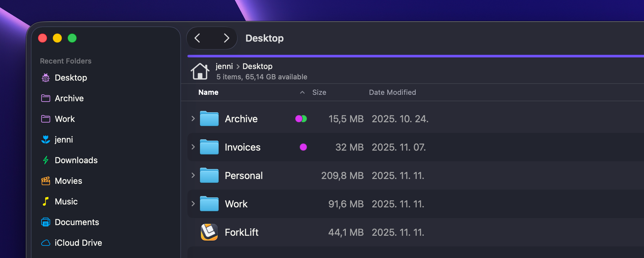The height and width of the screenshot is (258, 644).
Task: Click the 2025. 10. 24. date cell
Action: pos(400,119)
